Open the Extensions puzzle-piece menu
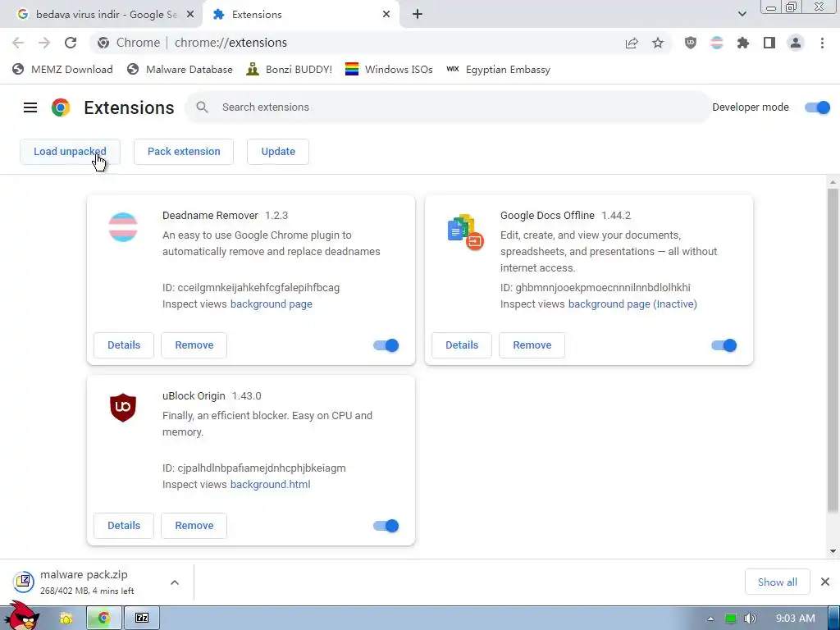 (x=743, y=43)
